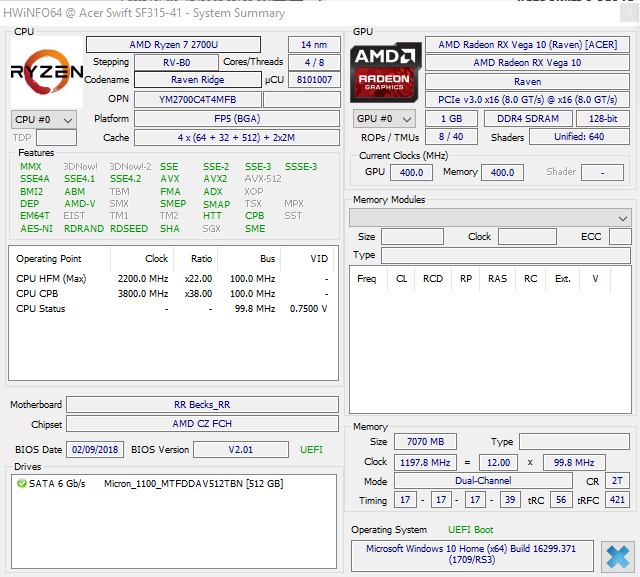Click the 14 nm process value
The height and width of the screenshot is (577, 640).
click(x=314, y=44)
